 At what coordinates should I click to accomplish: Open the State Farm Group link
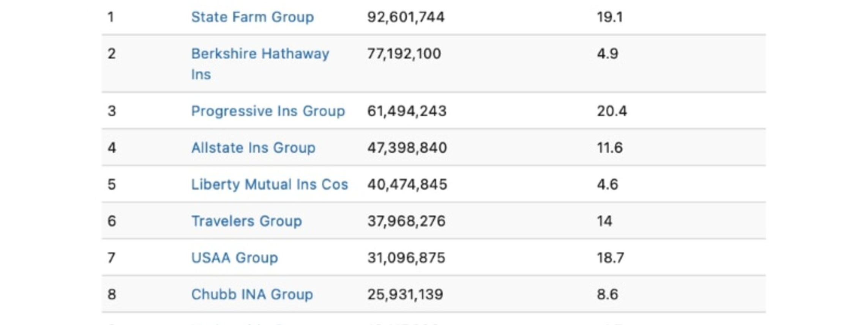point(252,17)
